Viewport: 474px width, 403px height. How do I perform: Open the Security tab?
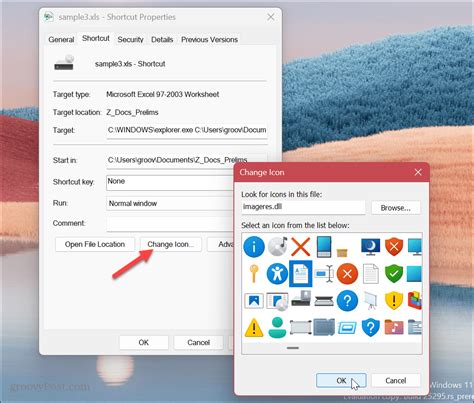point(130,40)
